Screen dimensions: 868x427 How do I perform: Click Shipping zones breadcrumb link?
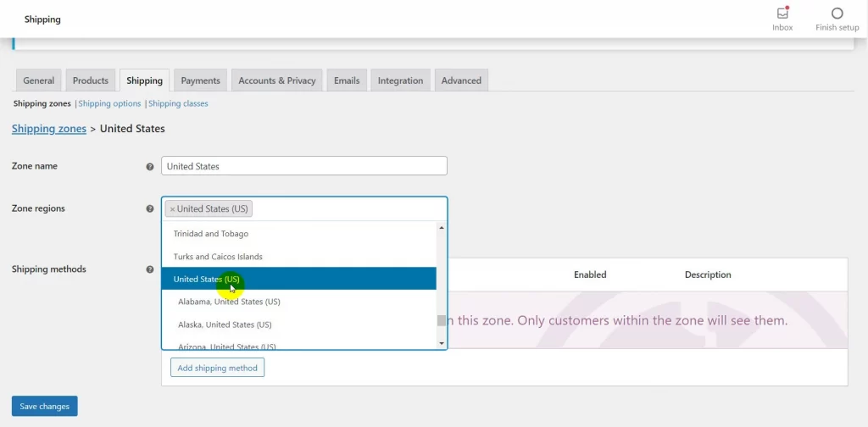pos(49,128)
